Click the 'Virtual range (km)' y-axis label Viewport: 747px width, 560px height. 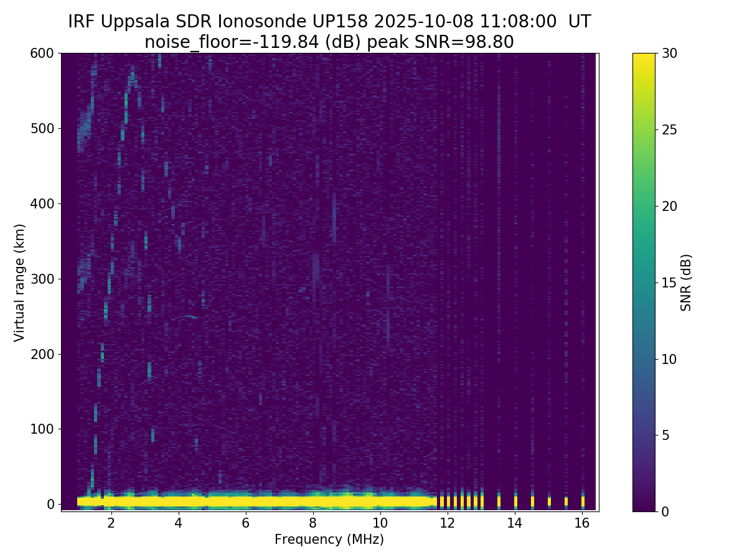[20, 282]
